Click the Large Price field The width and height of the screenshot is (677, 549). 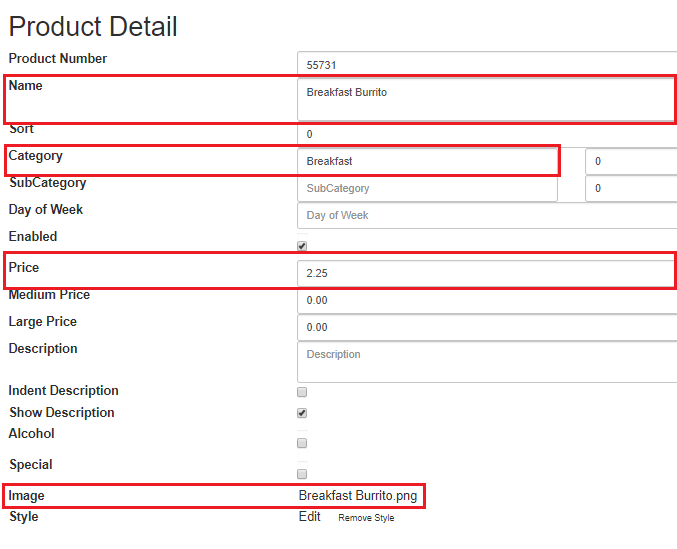487,328
